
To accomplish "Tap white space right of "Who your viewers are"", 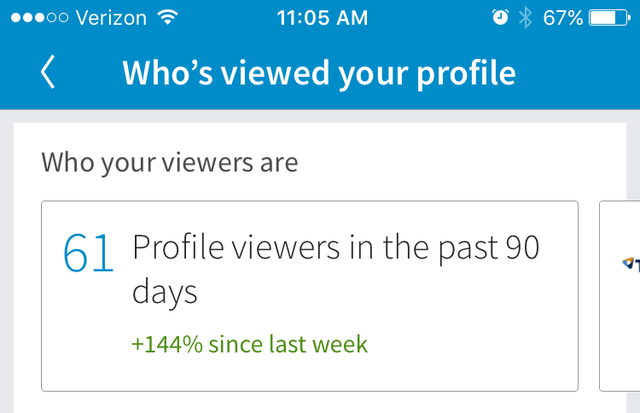I will [461, 163].
